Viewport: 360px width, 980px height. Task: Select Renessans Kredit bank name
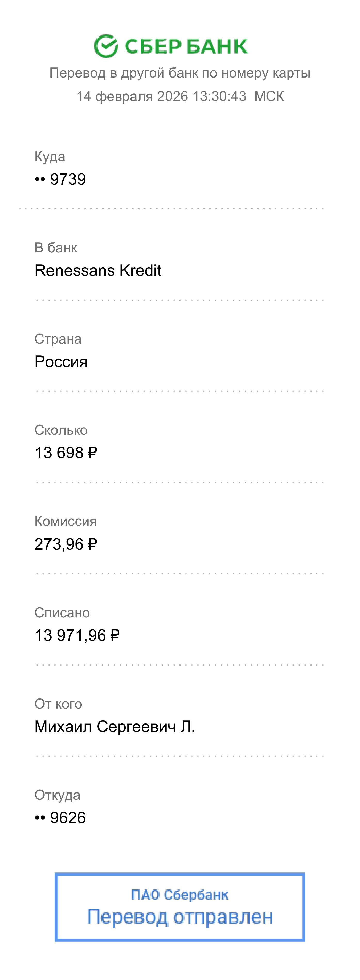tap(98, 270)
